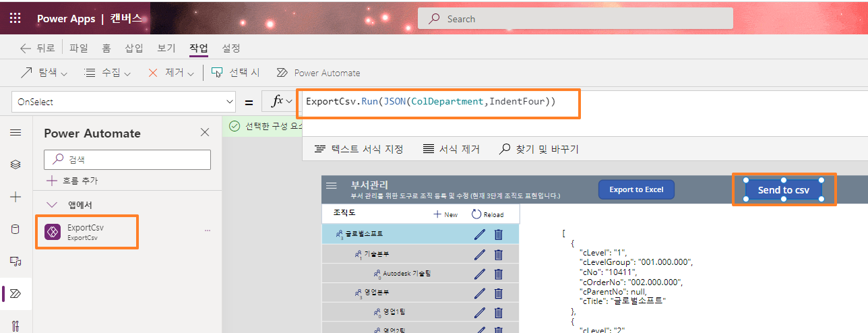
Task: Delete 기술본부 with the trash icon
Action: pyautogui.click(x=499, y=254)
